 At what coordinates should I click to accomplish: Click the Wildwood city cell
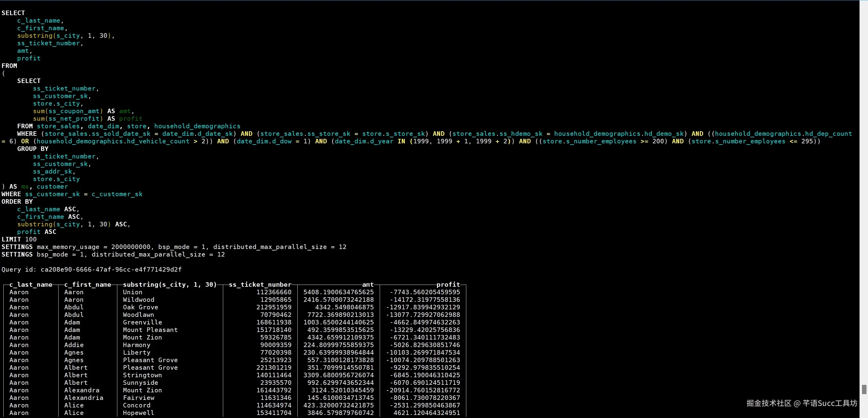pos(138,300)
